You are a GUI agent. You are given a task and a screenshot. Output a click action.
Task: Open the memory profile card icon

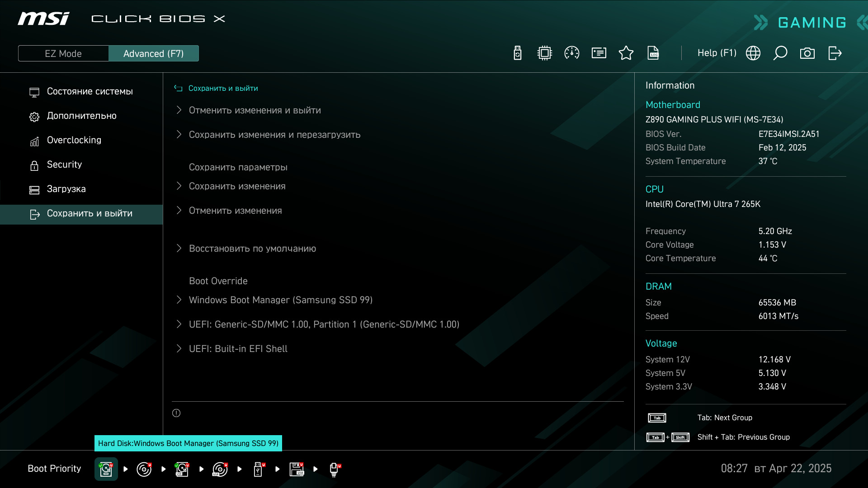[x=599, y=53]
